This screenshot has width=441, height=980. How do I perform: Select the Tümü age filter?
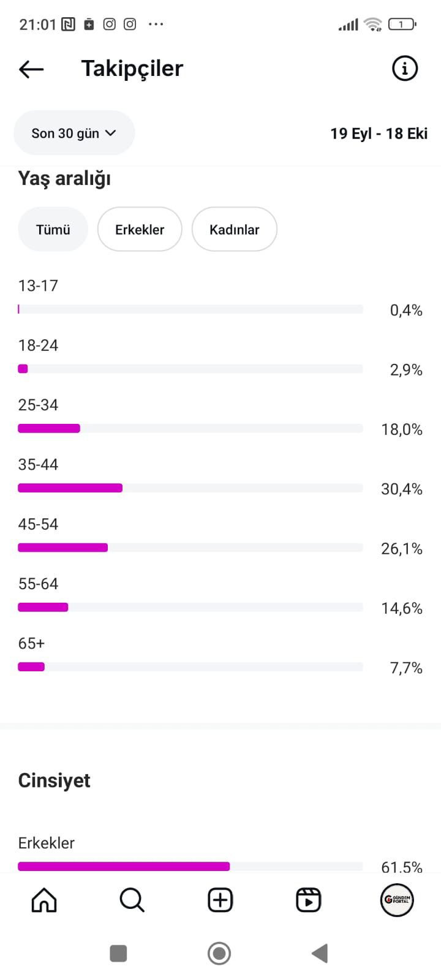(53, 230)
